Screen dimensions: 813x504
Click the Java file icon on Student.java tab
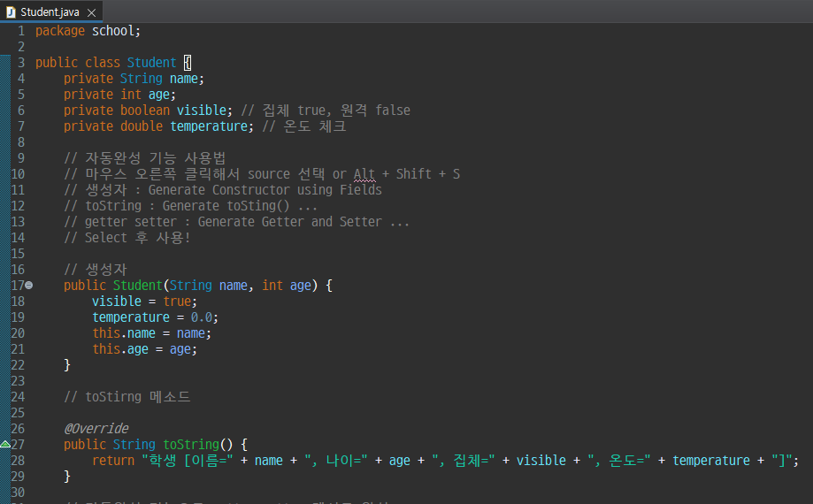[x=11, y=11]
